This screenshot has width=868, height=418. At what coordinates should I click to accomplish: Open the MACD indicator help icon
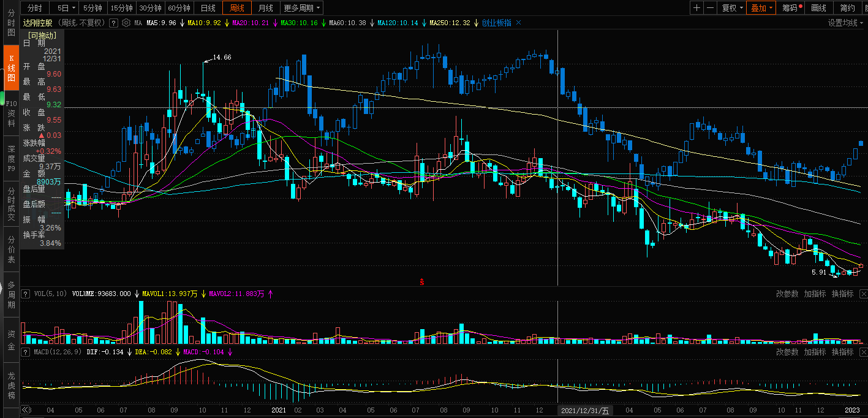tap(26, 352)
